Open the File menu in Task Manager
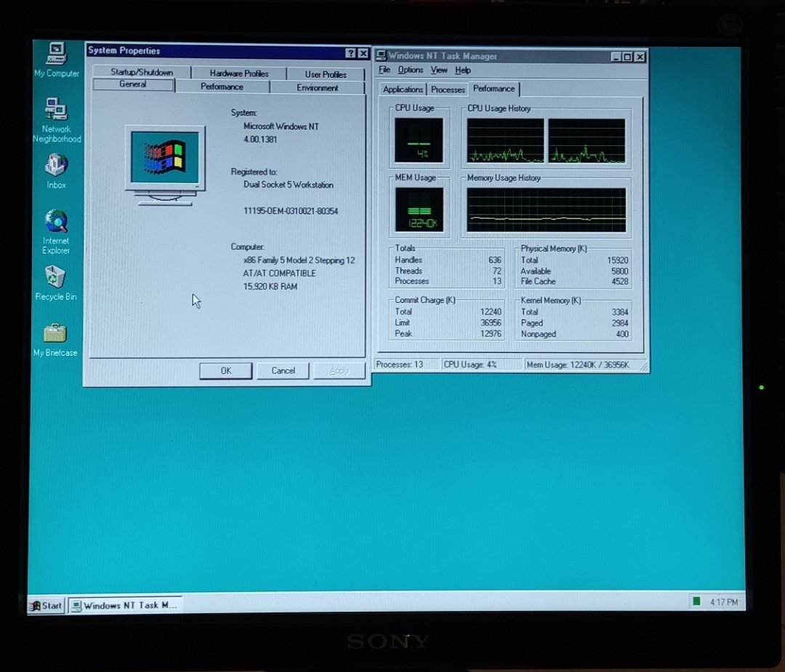 click(x=384, y=70)
